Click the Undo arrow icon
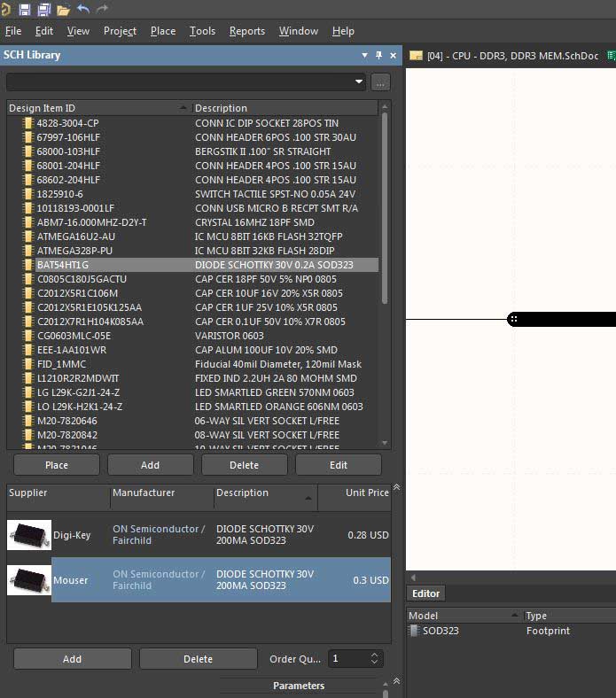The height and width of the screenshot is (698, 616). point(83,9)
